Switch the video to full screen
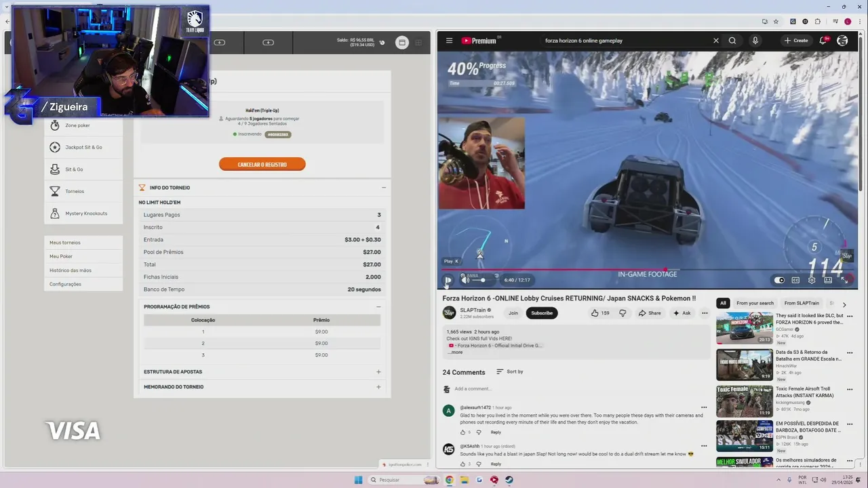This screenshot has width=868, height=488. [845, 280]
